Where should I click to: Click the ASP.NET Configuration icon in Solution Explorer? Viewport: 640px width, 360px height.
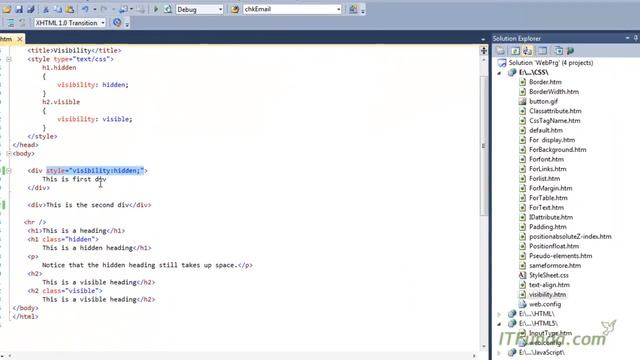point(571,51)
